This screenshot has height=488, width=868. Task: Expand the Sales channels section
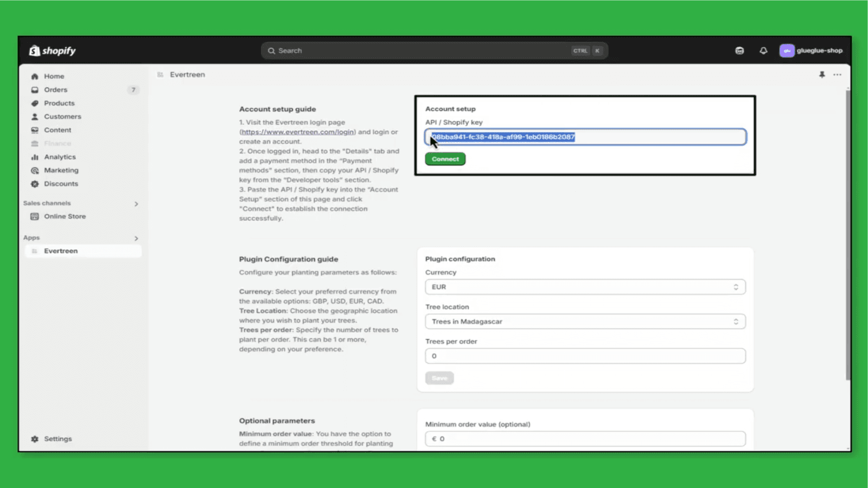pyautogui.click(x=137, y=203)
